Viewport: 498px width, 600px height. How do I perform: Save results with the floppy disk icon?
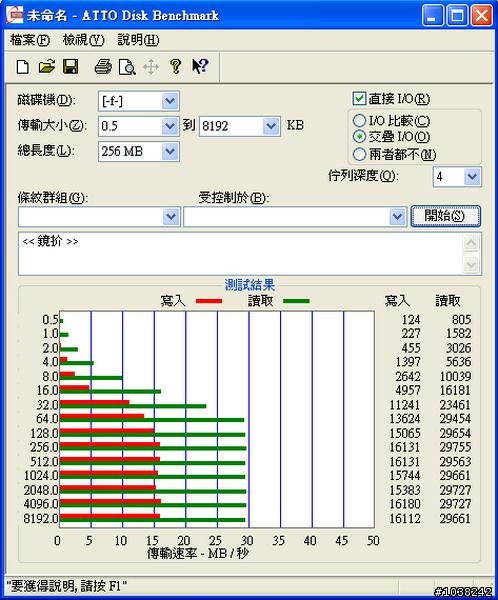pyautogui.click(x=70, y=67)
